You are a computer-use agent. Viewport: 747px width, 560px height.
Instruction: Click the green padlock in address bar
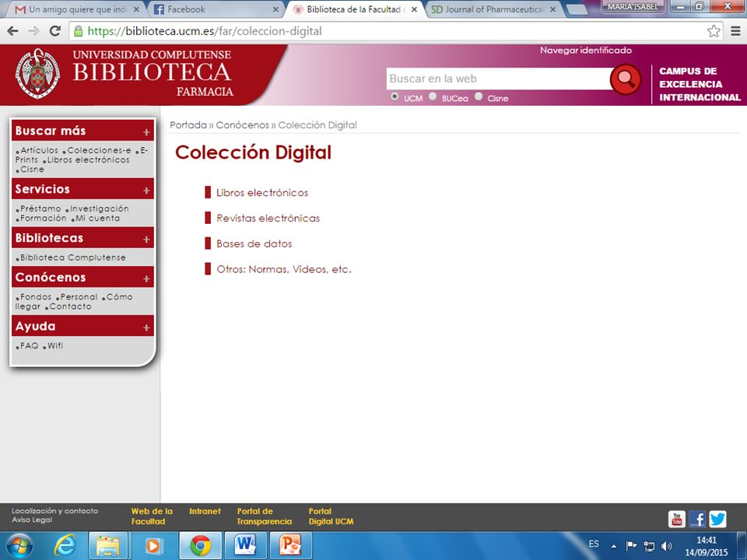tap(78, 31)
